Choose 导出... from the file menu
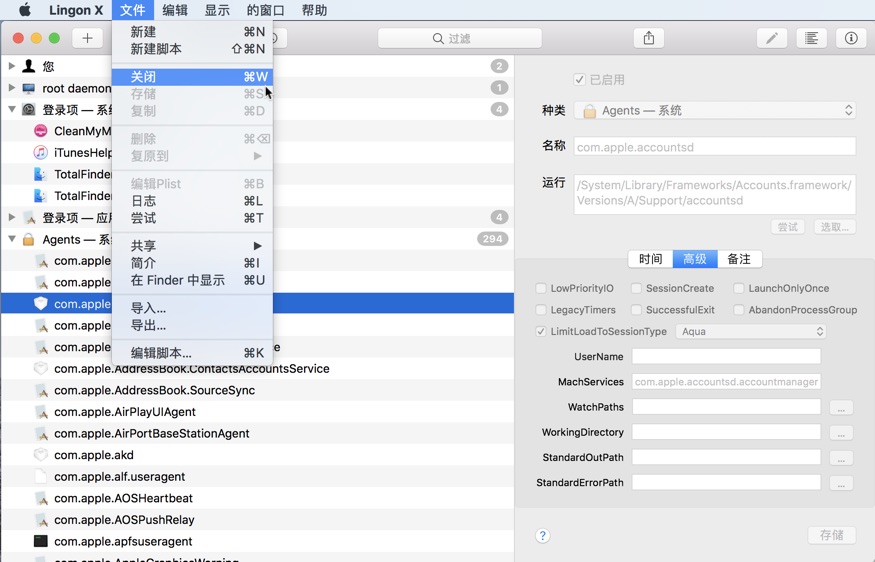875x562 pixels. (x=193, y=325)
